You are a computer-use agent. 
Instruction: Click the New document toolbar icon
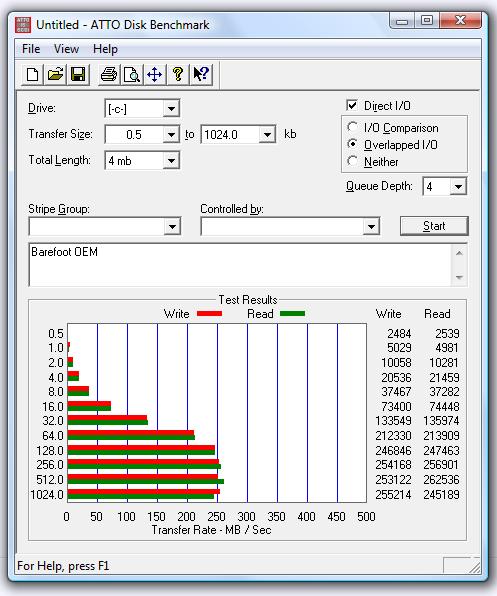pyautogui.click(x=32, y=74)
